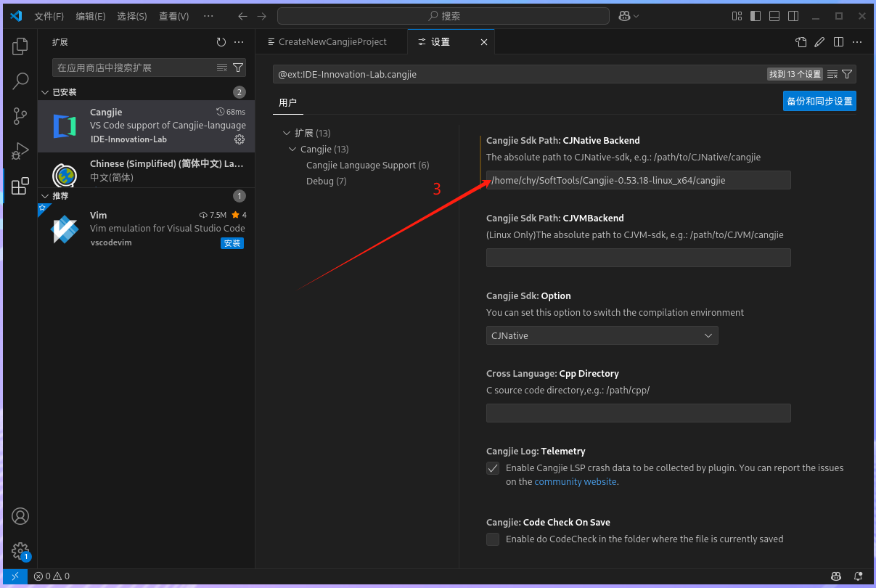Open the community website link
The width and height of the screenshot is (876, 588).
[x=576, y=482]
